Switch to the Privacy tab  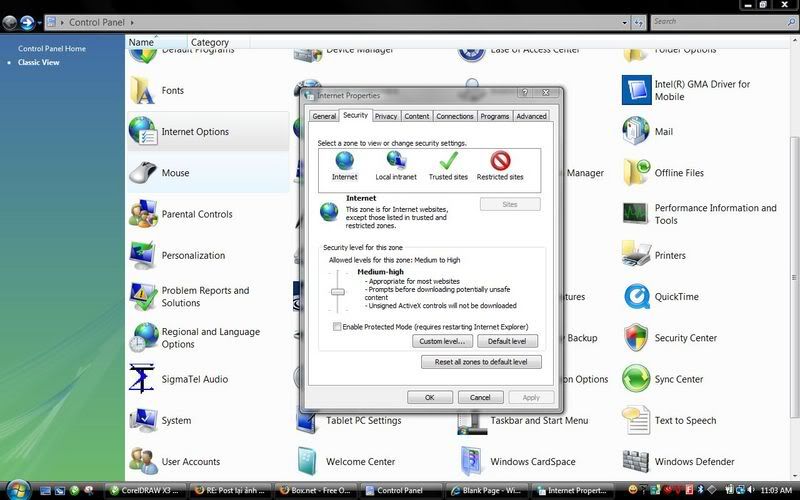click(386, 116)
